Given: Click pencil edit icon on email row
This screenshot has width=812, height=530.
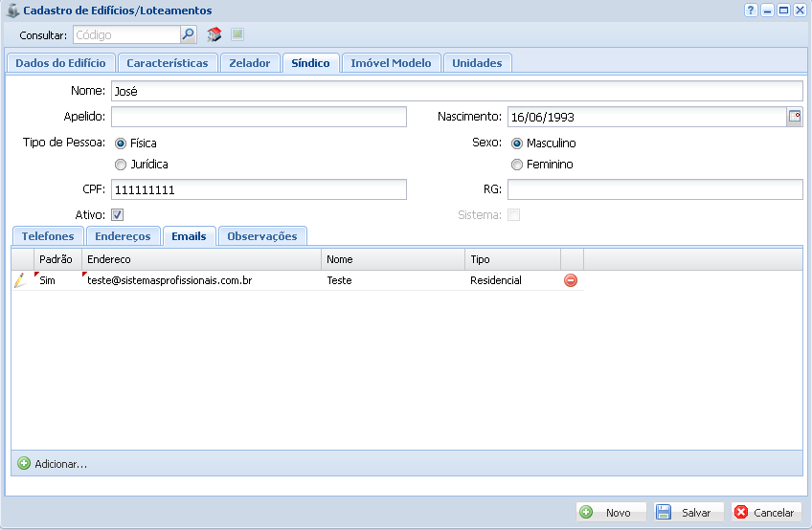Looking at the screenshot, I should (x=20, y=280).
